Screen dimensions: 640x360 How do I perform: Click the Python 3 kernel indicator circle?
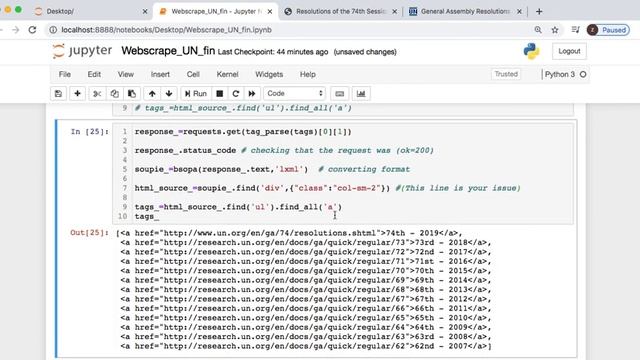(x=583, y=74)
